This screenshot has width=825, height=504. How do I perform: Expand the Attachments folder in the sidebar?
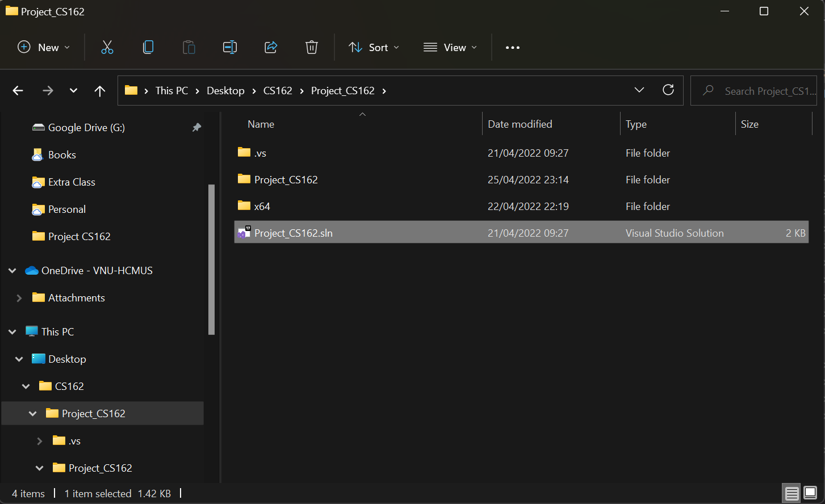pos(19,297)
